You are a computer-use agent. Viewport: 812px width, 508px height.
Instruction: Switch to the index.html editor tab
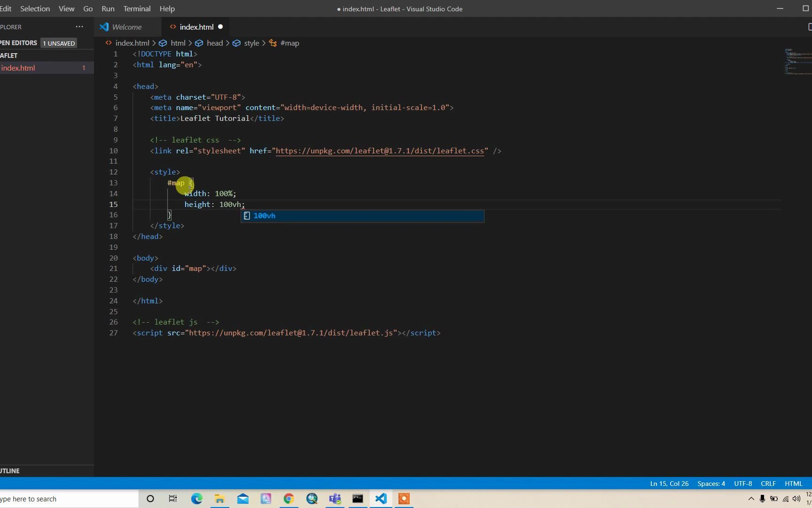click(196, 27)
